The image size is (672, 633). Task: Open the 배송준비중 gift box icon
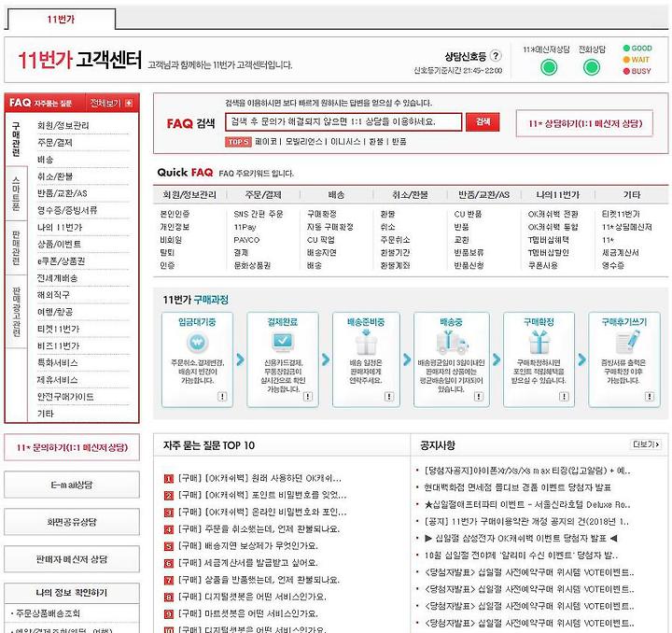pos(366,343)
